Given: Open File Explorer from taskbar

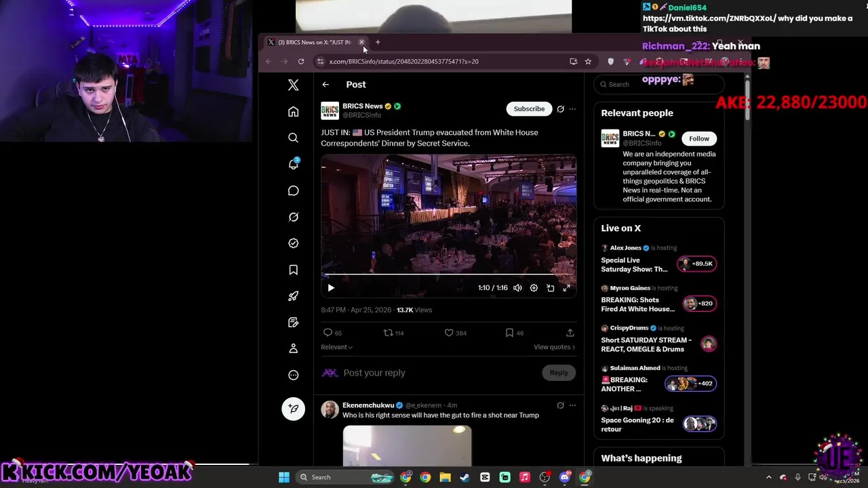Looking at the screenshot, I should pos(445,477).
